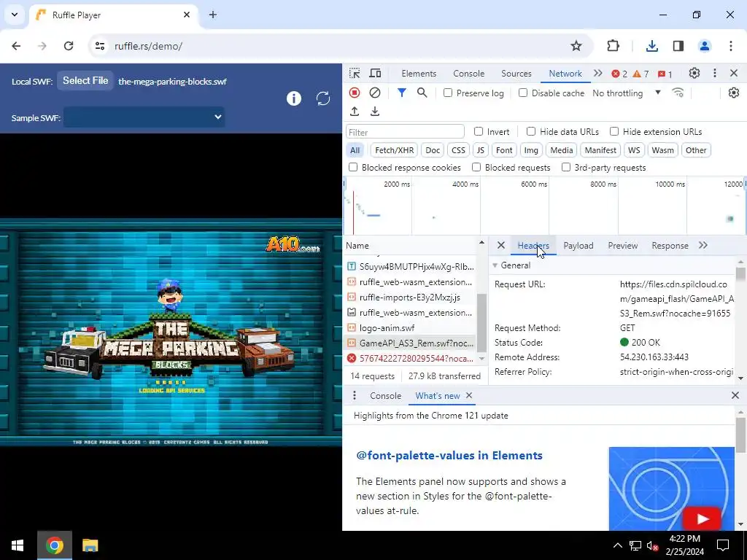
Task: Click the Ruffle reload SWF icon
Action: click(x=323, y=98)
